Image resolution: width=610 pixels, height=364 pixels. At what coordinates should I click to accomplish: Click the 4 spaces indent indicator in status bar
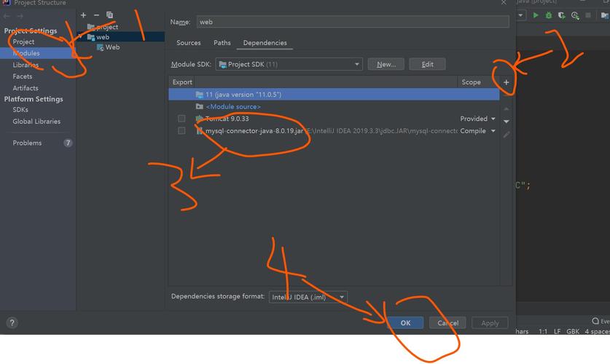coord(597,331)
